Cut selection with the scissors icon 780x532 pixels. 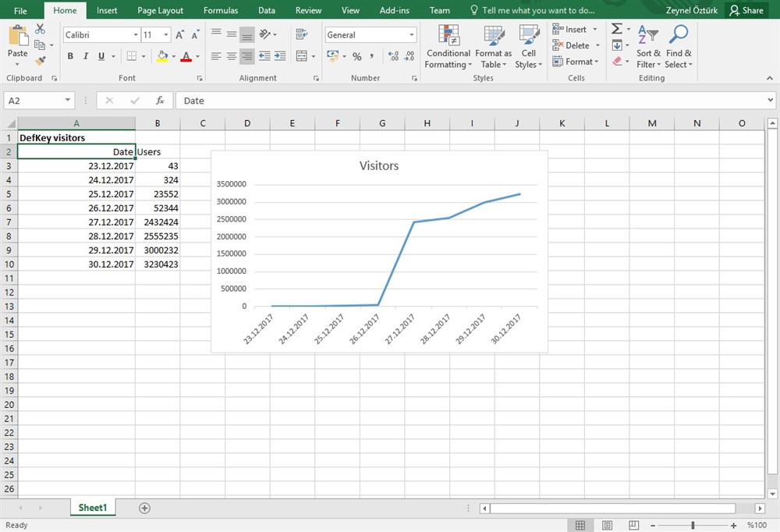pyautogui.click(x=40, y=29)
